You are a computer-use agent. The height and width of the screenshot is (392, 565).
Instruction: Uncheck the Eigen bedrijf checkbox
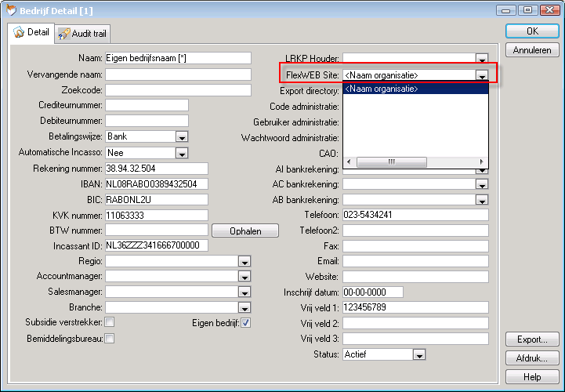tap(245, 322)
